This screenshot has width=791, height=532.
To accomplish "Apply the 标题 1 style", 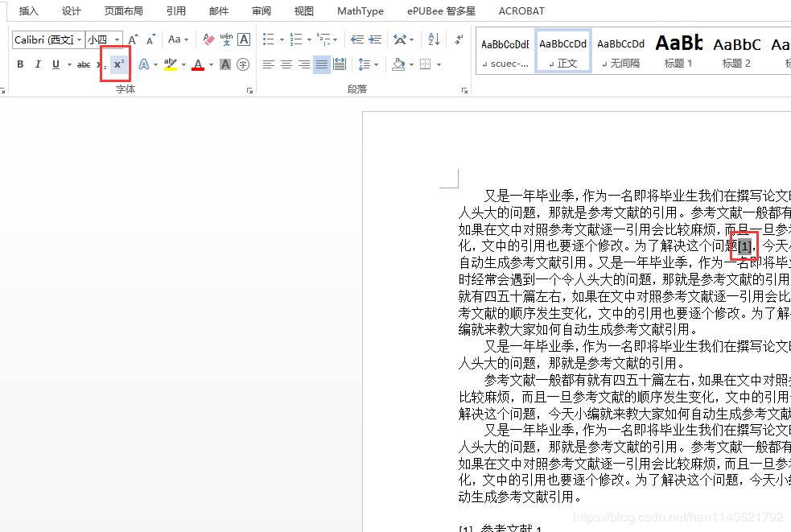I will [x=678, y=51].
